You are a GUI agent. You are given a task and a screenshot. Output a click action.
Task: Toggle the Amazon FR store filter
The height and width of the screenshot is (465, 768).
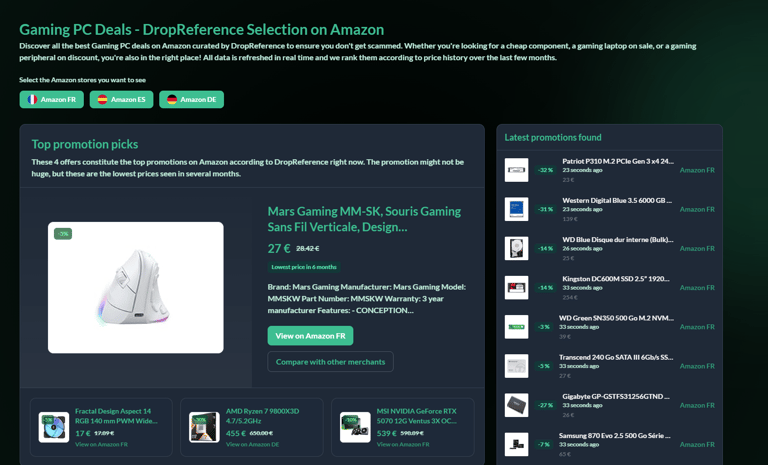coord(51,99)
